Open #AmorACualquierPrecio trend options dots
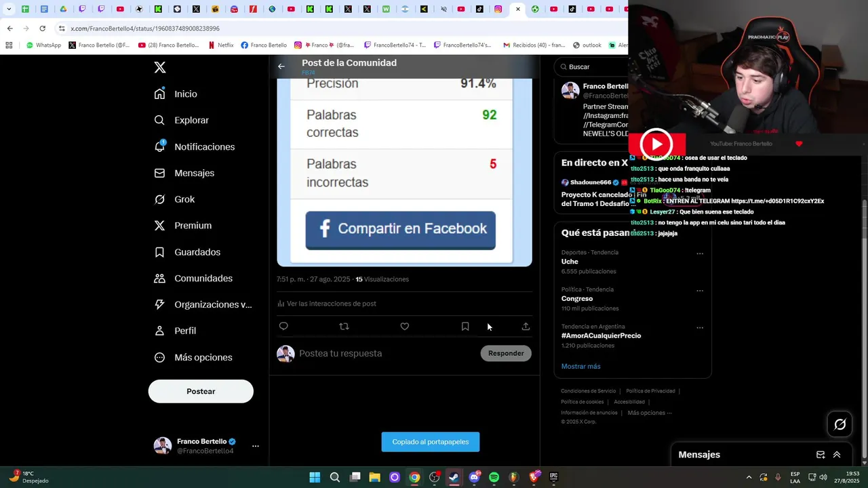Screen dimensions: 868x488 click(700, 328)
